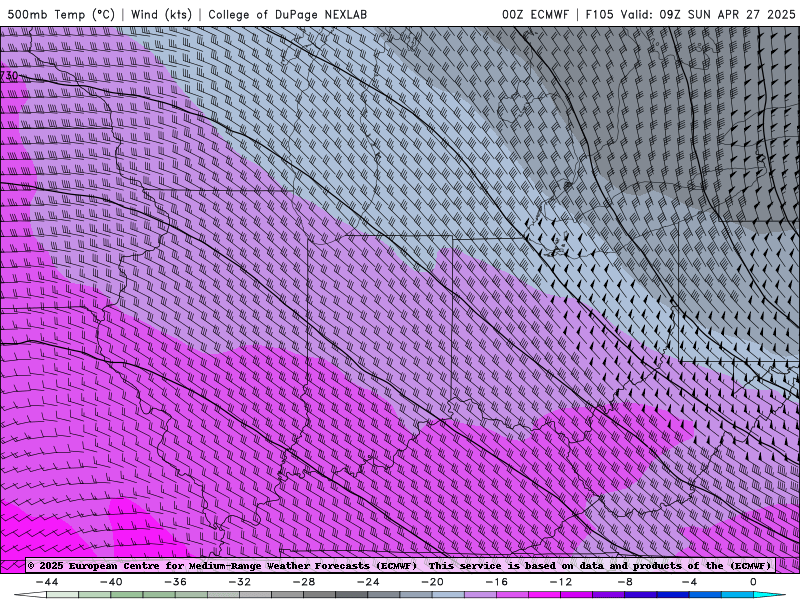
Task: Click the "-40" colorbar label
Action: (111, 582)
